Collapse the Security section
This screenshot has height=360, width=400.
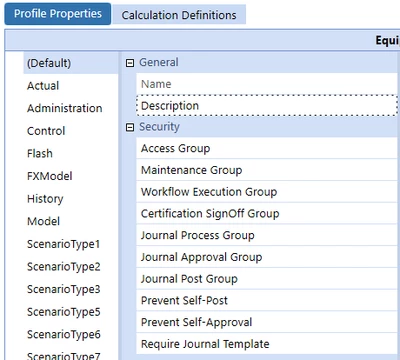point(130,127)
